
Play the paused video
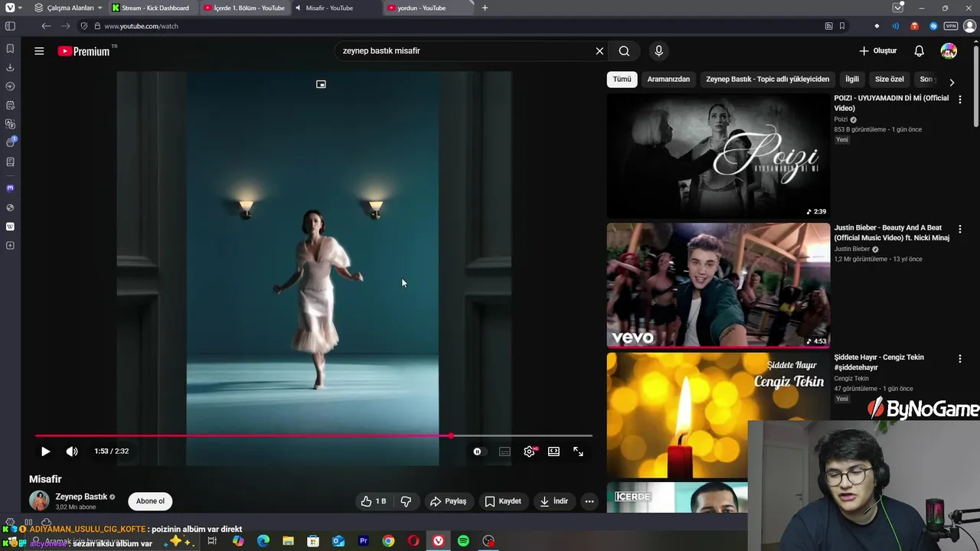[45, 452]
